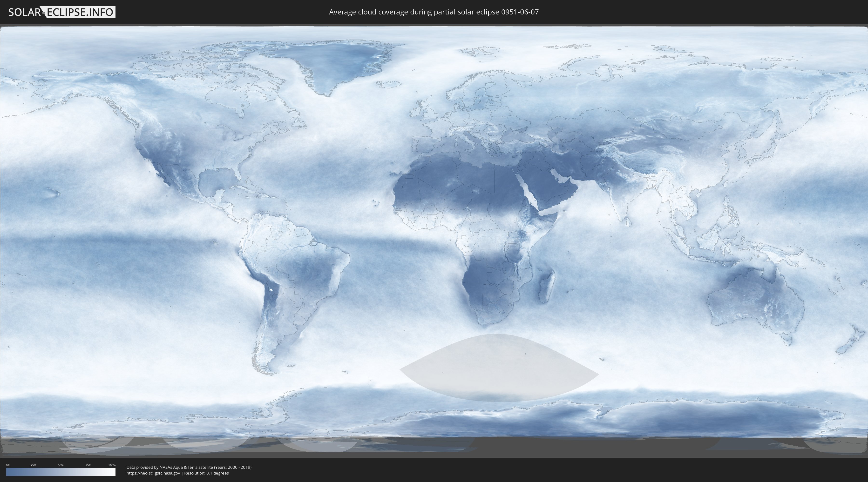Click the NASA Aqua & Terra data credit line
Screen dimensions: 868x482
pyautogui.click(x=189, y=467)
